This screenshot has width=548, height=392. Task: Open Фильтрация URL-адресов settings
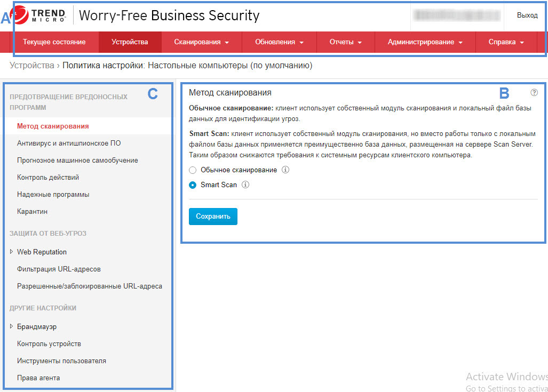(59, 269)
